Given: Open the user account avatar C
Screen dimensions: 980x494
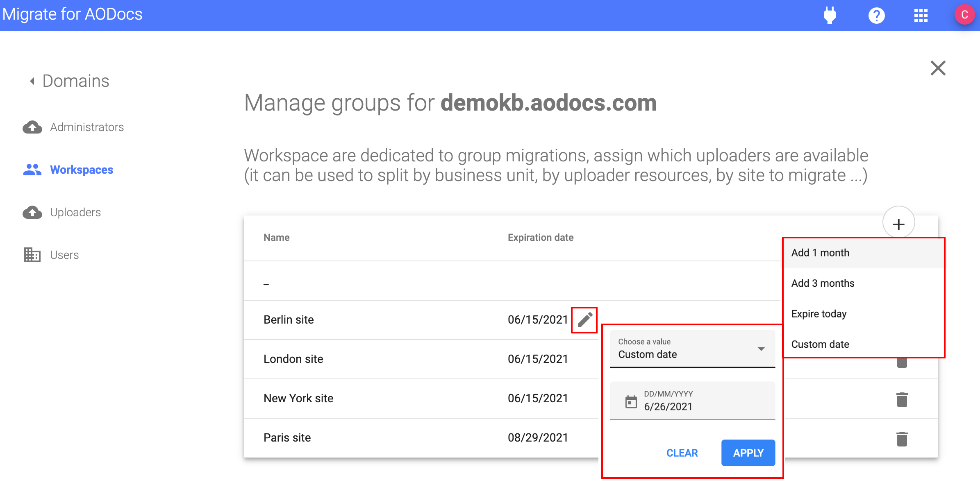Looking at the screenshot, I should (x=964, y=15).
